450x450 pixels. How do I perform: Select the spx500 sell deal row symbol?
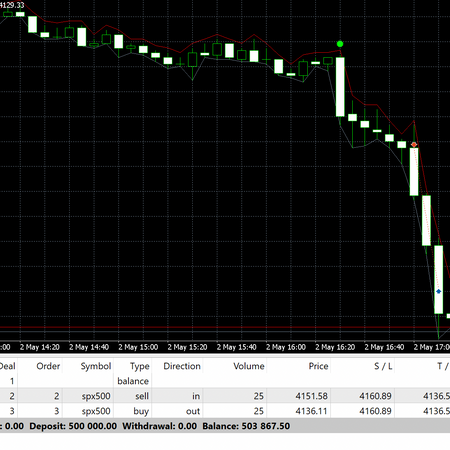tap(96, 396)
